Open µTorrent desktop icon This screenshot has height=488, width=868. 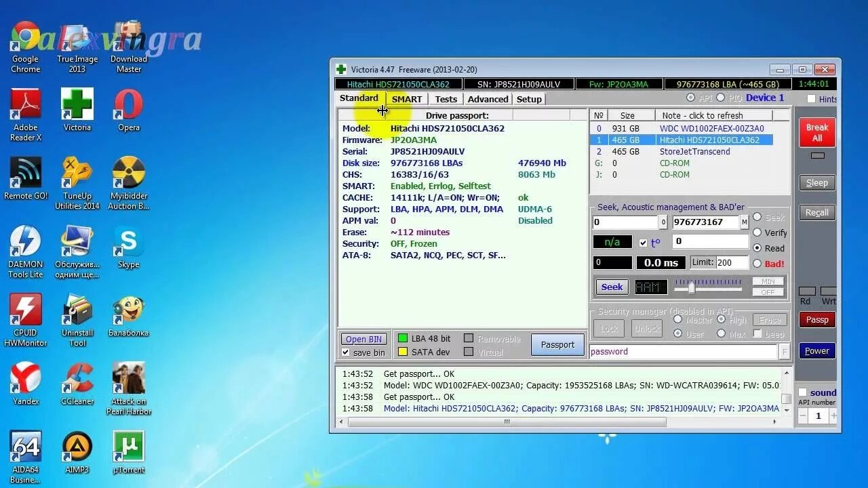click(x=129, y=452)
